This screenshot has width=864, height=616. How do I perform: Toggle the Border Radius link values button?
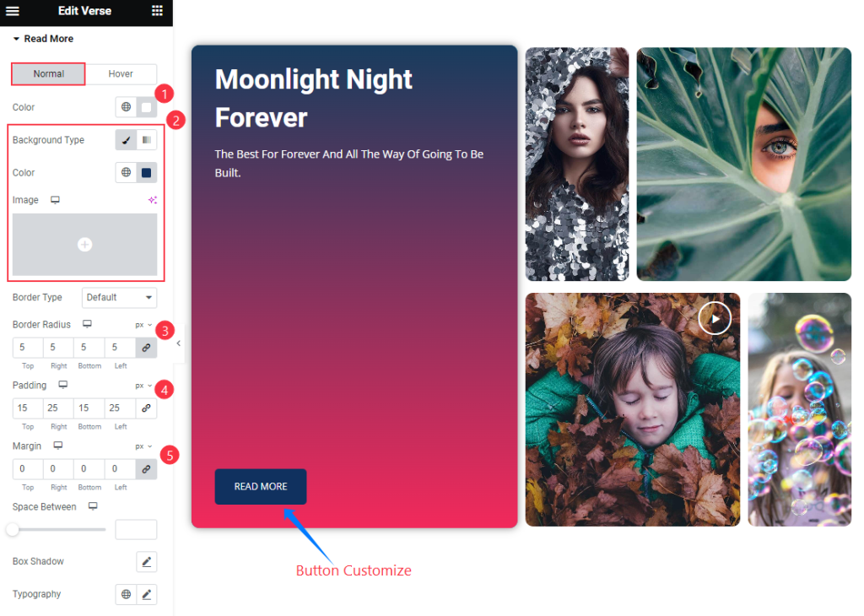point(147,348)
